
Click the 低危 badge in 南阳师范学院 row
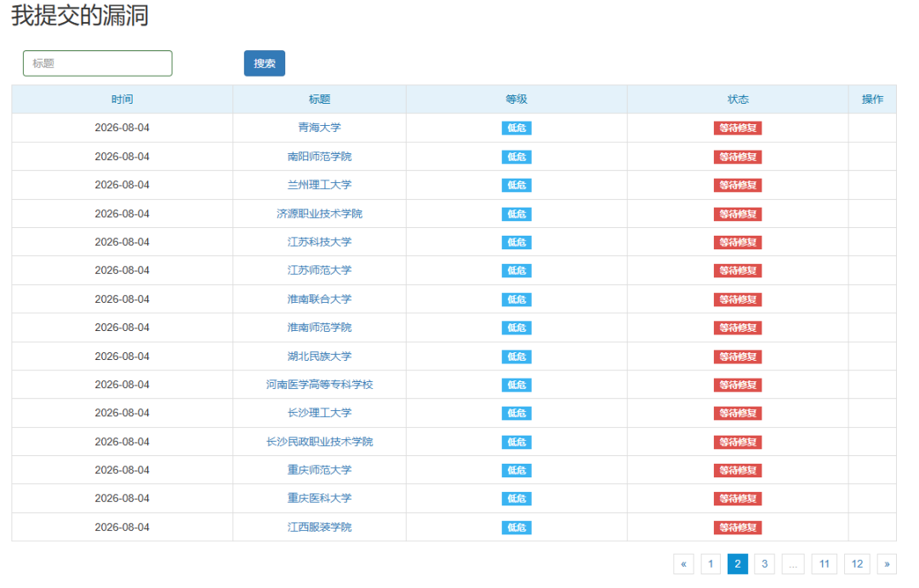pyautogui.click(x=517, y=157)
